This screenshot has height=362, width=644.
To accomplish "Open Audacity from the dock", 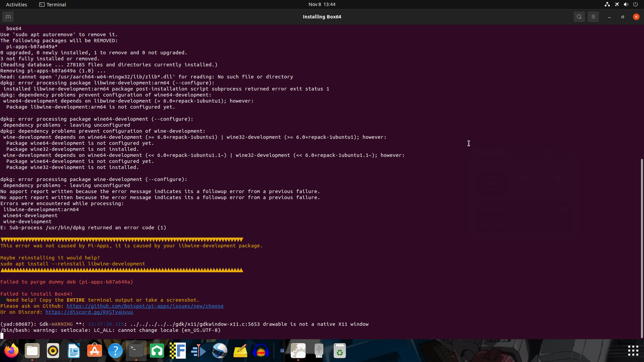I will point(261,351).
